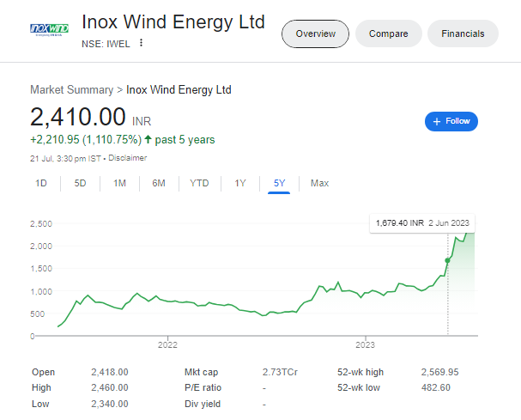This screenshot has width=521, height=420.
Task: Click the green up arrow indicator
Action: click(x=148, y=139)
